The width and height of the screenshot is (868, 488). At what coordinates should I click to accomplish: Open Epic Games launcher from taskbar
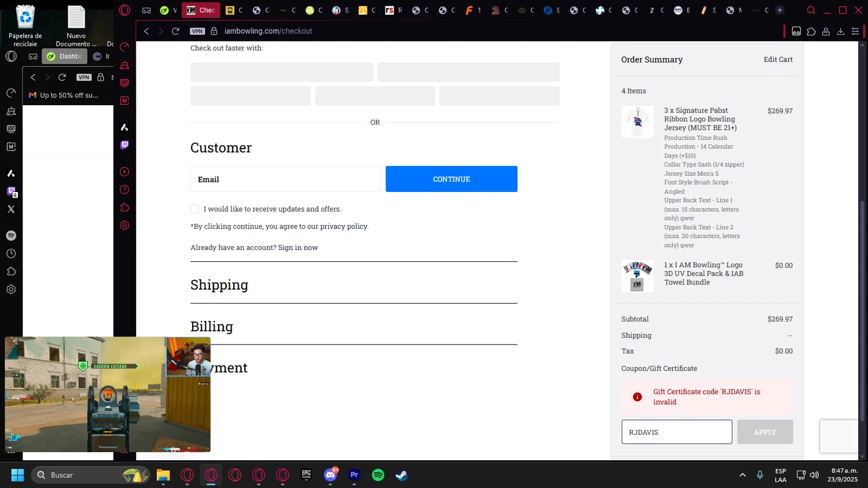click(x=306, y=475)
